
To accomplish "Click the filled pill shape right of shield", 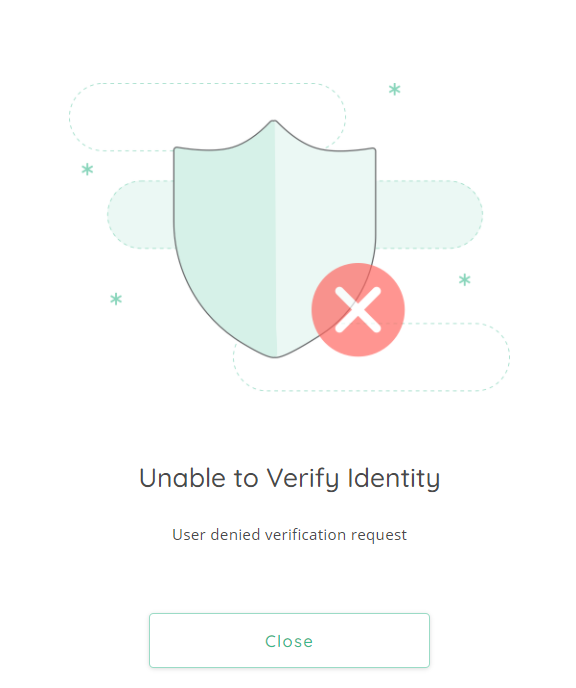I will click(x=429, y=215).
